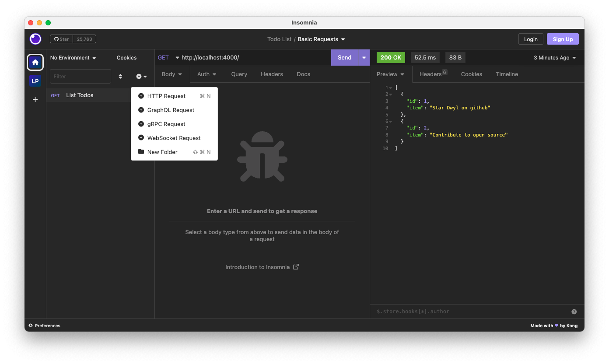Click the plus icon to create a project
Viewport: 609px width, 364px height.
point(35,99)
